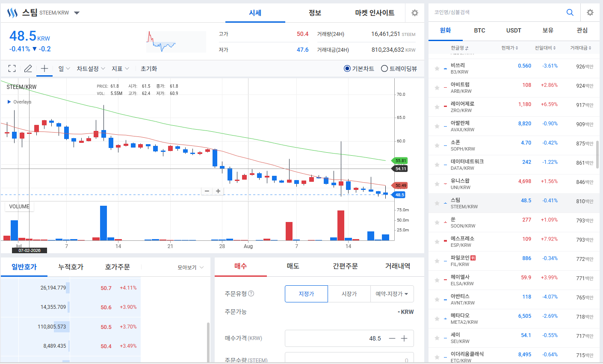This screenshot has height=364, width=603.
Task: Zoom in chart with plus button
Action: [x=218, y=191]
